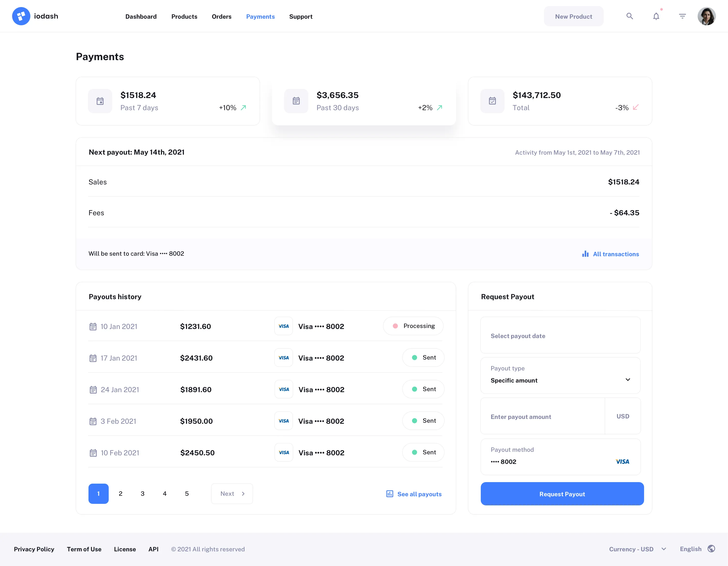Open the Privacy Policy link

pos(34,549)
